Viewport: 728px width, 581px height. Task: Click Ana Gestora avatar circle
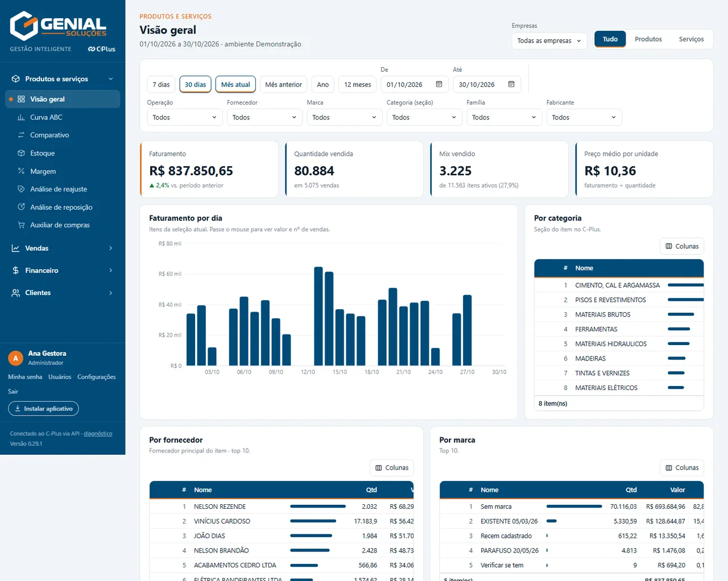[15, 358]
